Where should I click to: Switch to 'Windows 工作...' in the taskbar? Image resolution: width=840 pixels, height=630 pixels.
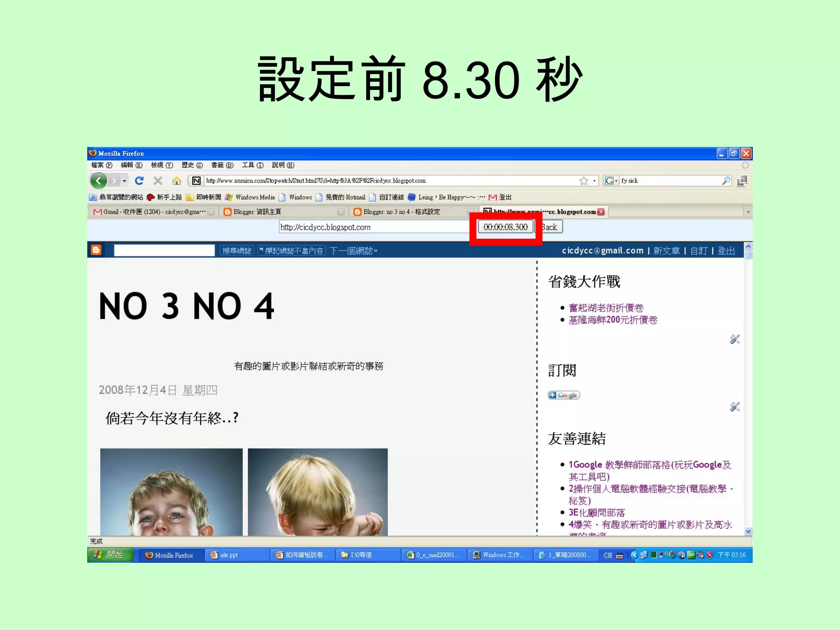point(501,555)
